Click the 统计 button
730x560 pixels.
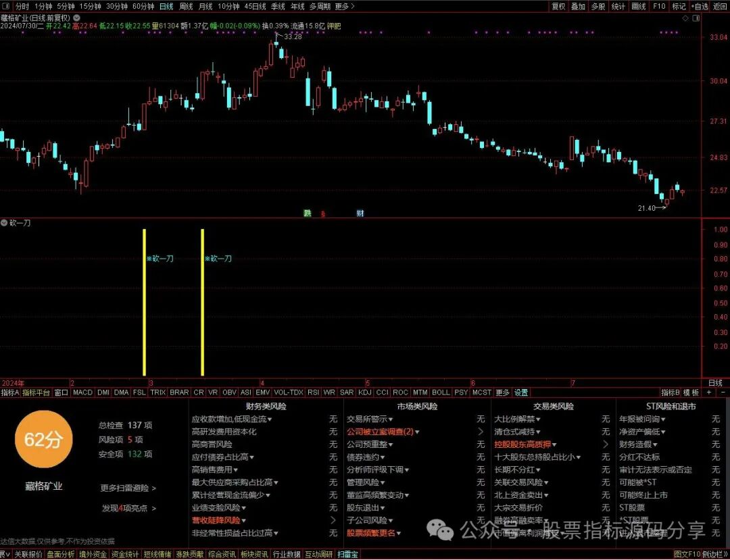[618, 7]
